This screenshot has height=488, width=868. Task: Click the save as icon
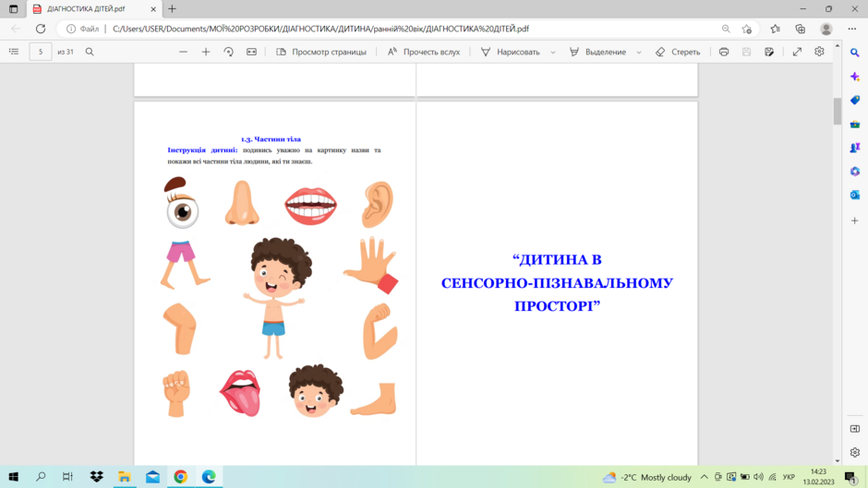coord(769,52)
